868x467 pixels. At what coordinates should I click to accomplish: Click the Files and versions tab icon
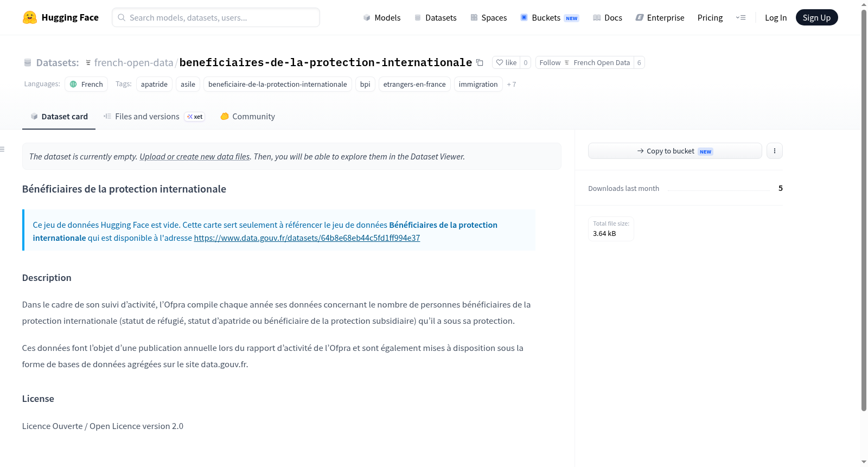pos(107,116)
